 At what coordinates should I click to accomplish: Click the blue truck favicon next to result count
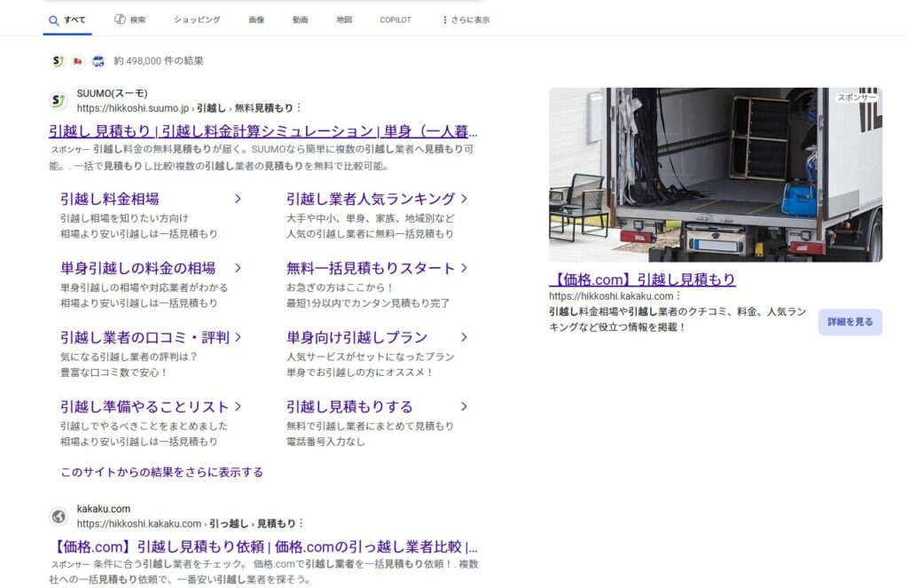(98, 61)
